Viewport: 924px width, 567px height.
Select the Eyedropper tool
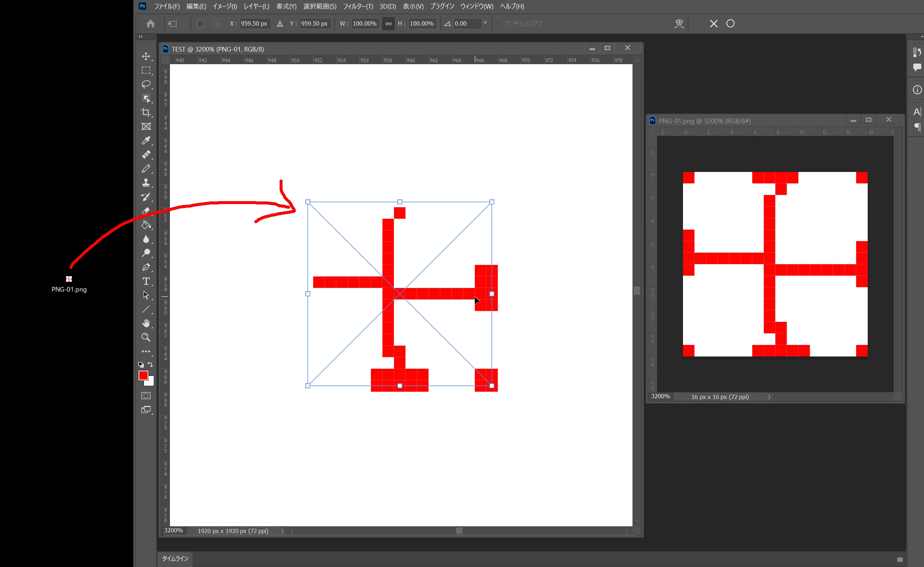coord(146,141)
